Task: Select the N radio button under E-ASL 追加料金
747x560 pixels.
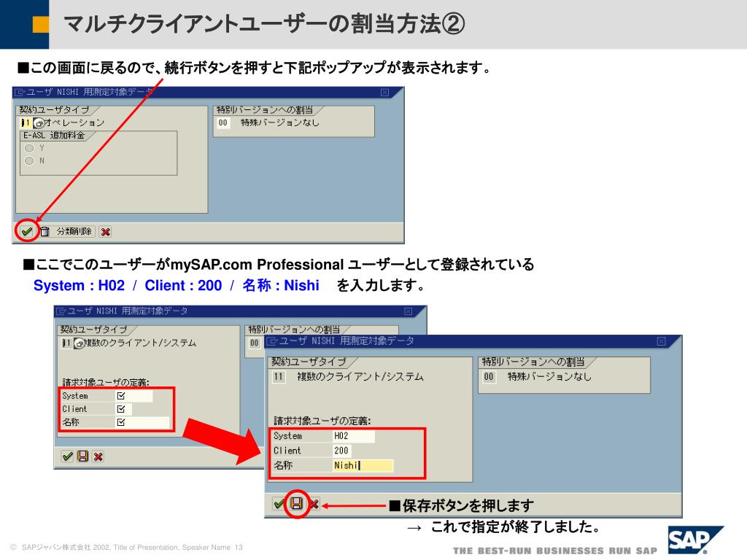Action: coord(29,161)
